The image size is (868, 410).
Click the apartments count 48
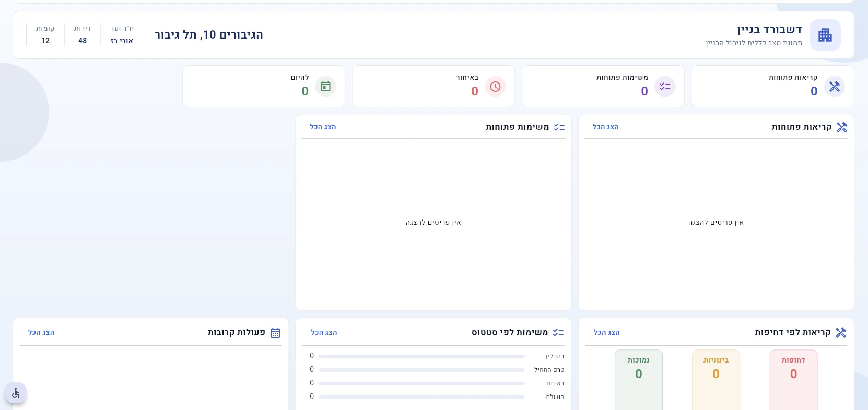83,41
